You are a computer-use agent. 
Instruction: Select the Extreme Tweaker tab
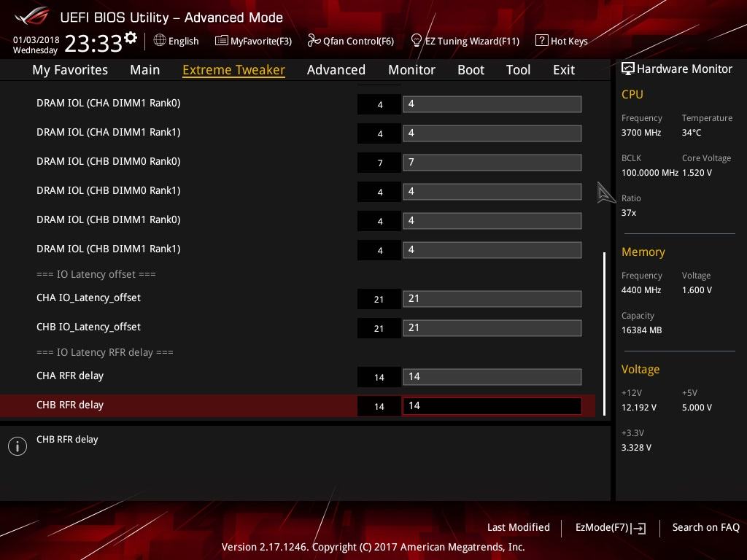click(233, 70)
